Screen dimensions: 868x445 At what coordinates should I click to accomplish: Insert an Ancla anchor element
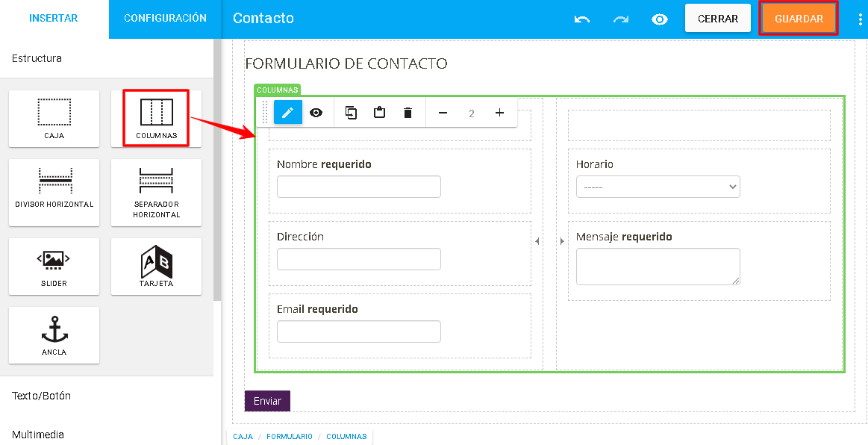(x=54, y=334)
